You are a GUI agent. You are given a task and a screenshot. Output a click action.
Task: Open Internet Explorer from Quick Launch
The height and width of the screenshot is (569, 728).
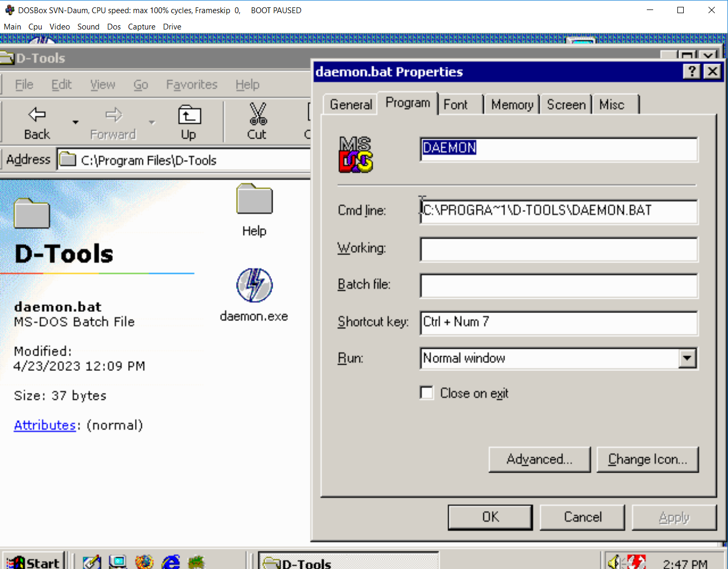tap(171, 562)
